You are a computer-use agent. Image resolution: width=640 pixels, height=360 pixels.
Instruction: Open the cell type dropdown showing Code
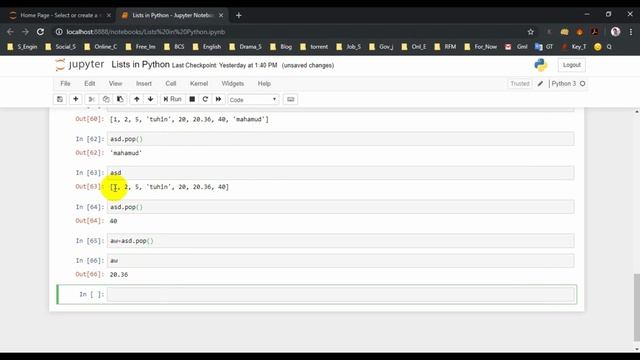pyautogui.click(x=253, y=100)
